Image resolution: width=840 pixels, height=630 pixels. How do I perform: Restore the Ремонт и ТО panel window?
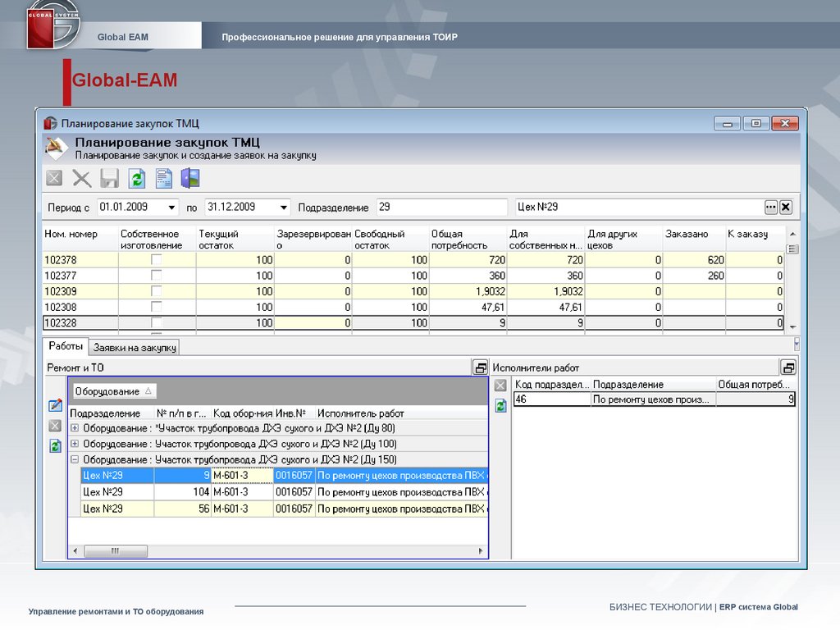coord(480,367)
